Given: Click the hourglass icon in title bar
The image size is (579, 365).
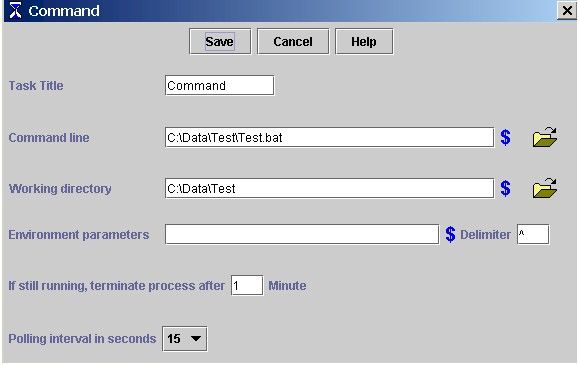Looking at the screenshot, I should tap(15, 10).
